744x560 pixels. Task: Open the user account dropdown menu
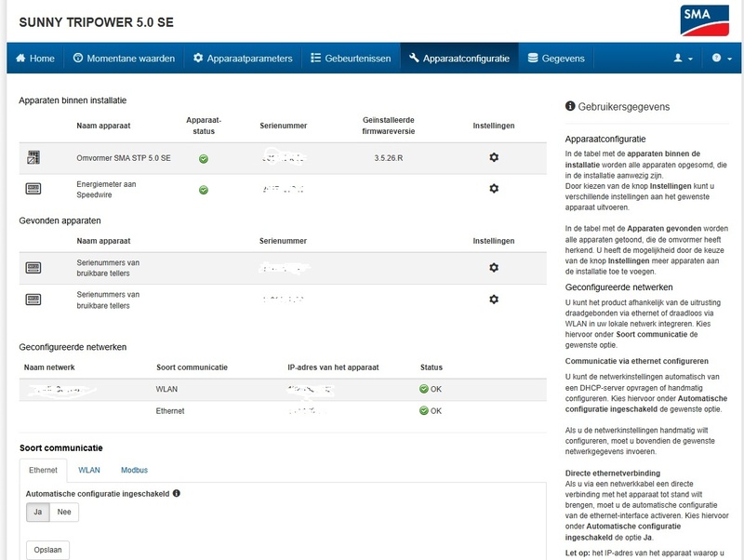[683, 58]
